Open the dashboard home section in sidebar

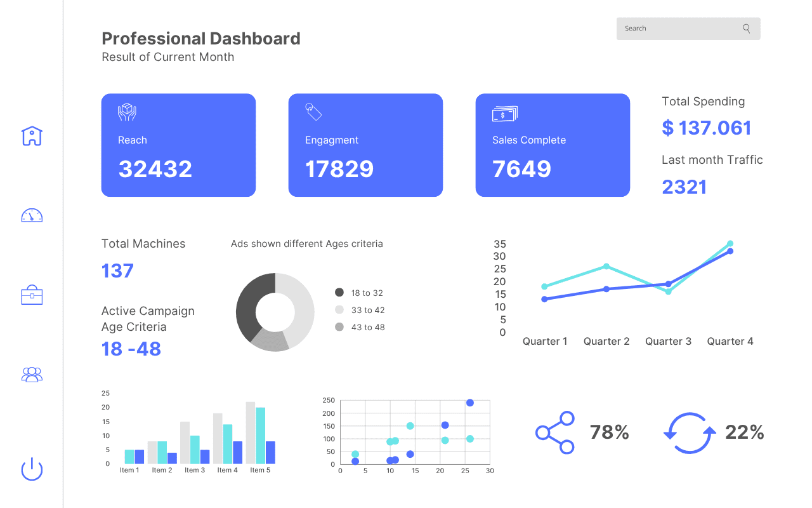[x=32, y=136]
